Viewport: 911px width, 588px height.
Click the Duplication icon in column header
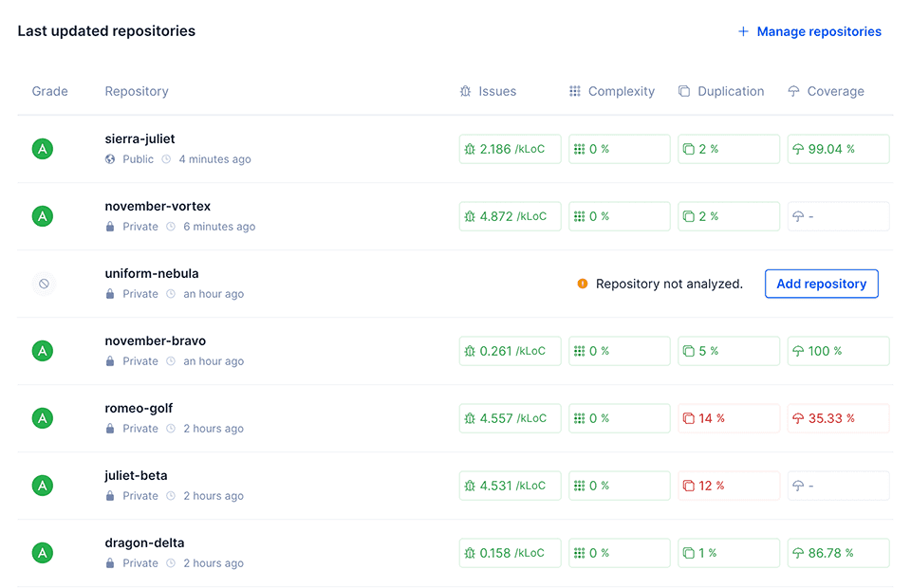pos(683,91)
